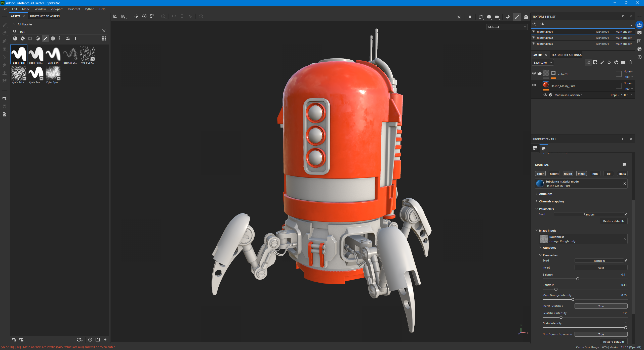Expand All libraries tree

(x=14, y=24)
